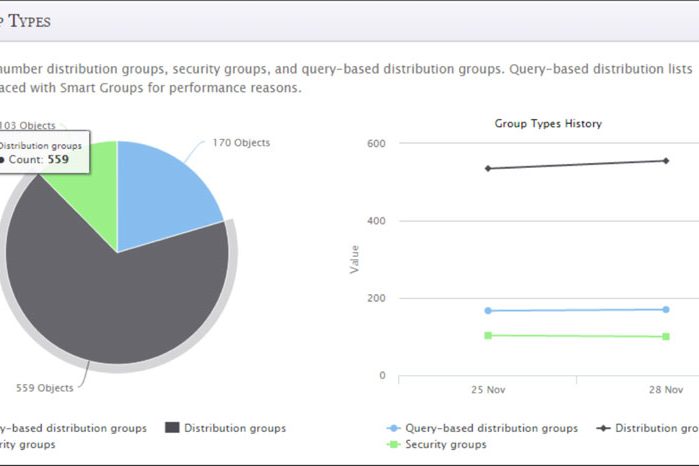
Task: Click blue circle icon in history chart legend
Action: click(393, 428)
